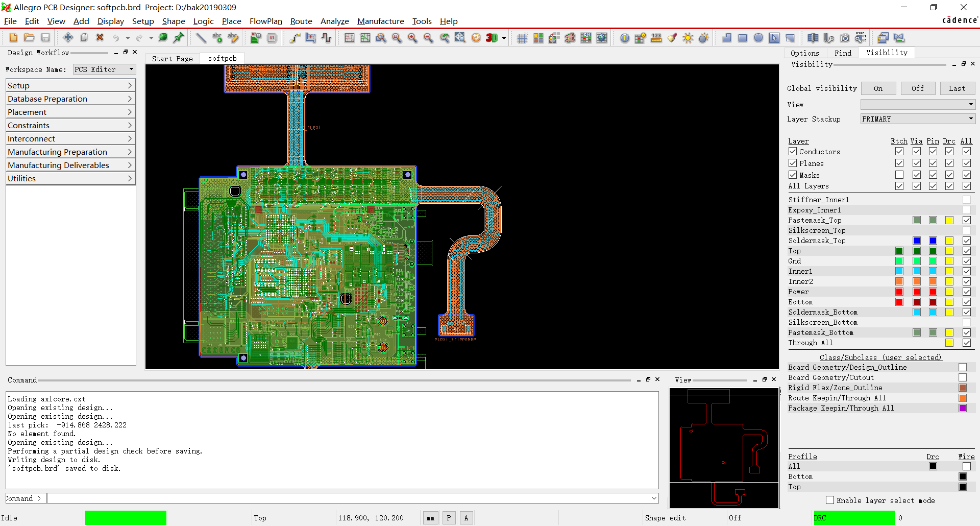Click the Show Element info icon
980x526 pixels.
[625, 37]
